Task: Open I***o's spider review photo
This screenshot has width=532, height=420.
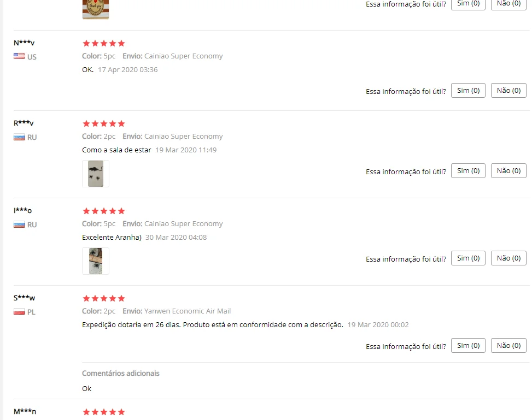Action: coord(96,261)
